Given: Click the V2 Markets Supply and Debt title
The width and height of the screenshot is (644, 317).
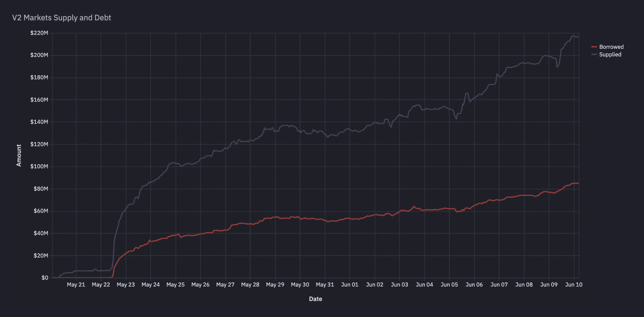Looking at the screenshot, I should point(62,18).
